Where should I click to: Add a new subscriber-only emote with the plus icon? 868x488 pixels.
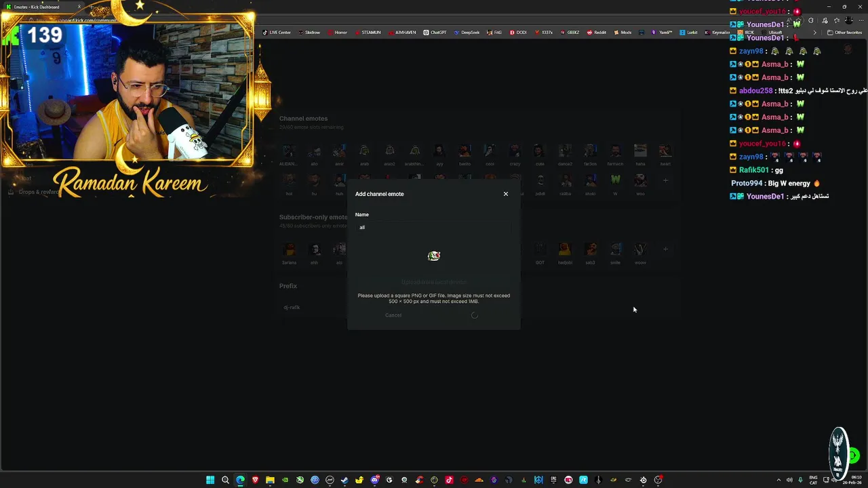click(x=665, y=249)
